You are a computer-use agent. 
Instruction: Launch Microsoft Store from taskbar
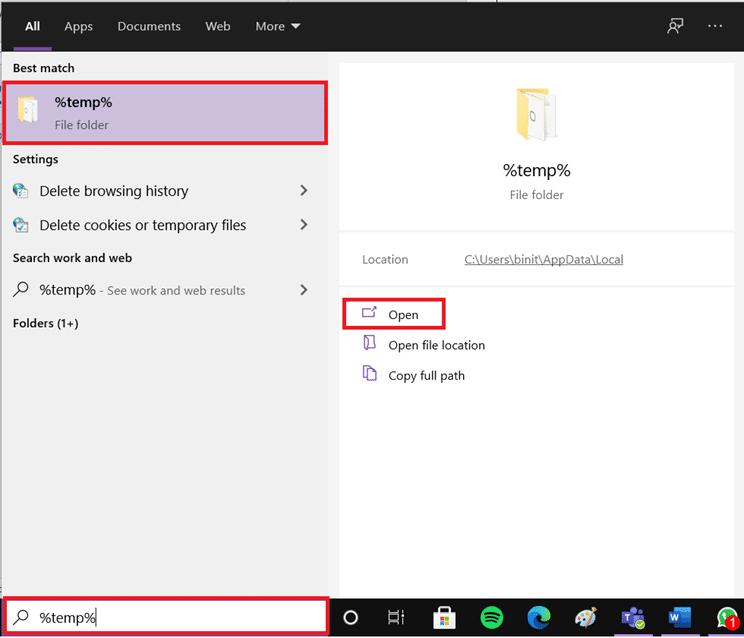[x=443, y=617]
